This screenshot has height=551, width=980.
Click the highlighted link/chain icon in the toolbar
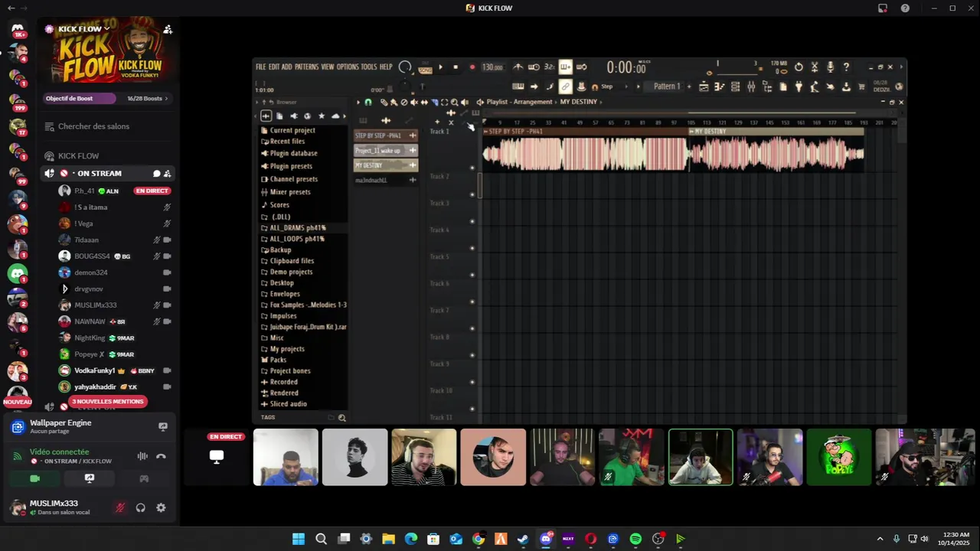pyautogui.click(x=565, y=86)
